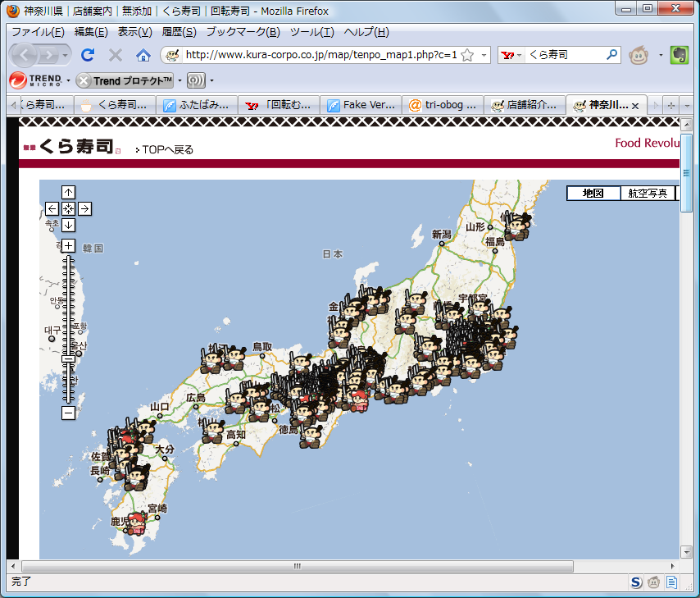Zoom in with the map plus button
The height and width of the screenshot is (598, 700).
click(68, 245)
